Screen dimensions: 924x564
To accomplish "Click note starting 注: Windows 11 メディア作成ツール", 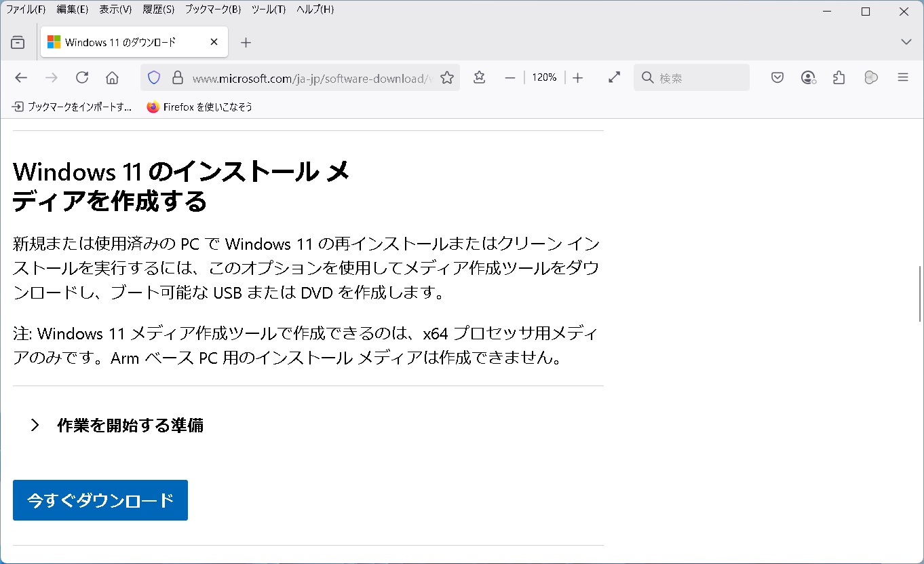I will click(306, 345).
